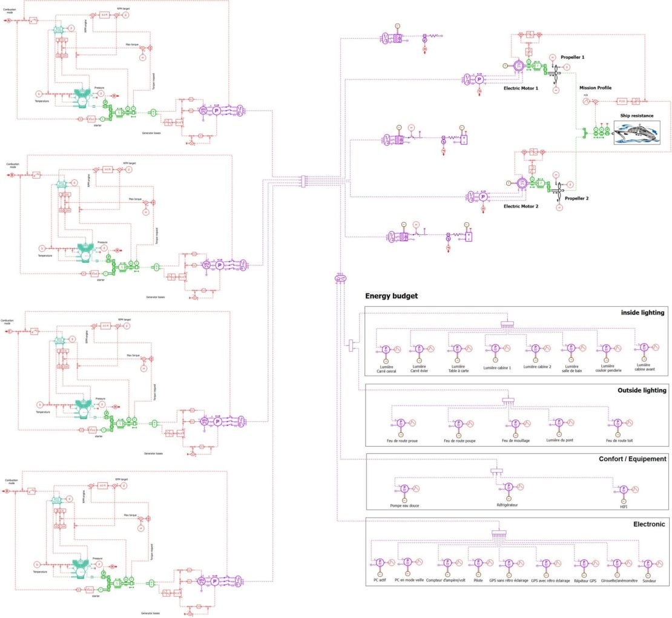Click the Mission Profile signal source
Image resolution: width=672 pixels, height=618 pixels.
586,102
